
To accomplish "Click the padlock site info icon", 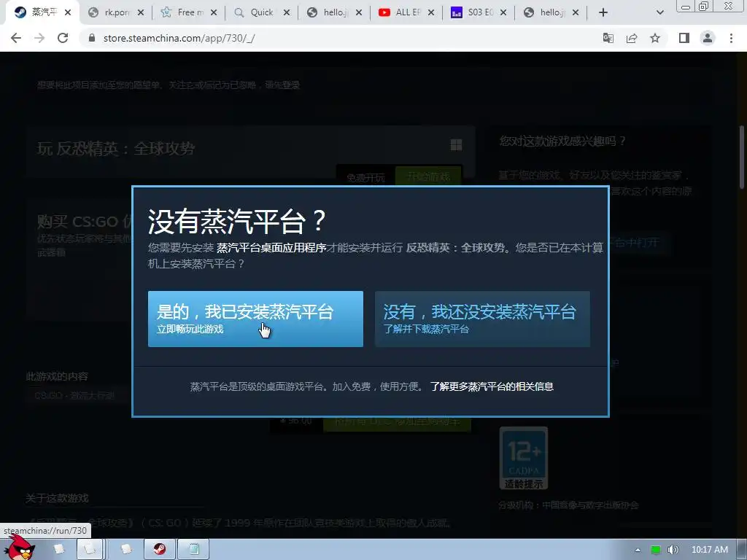I will 92,38.
